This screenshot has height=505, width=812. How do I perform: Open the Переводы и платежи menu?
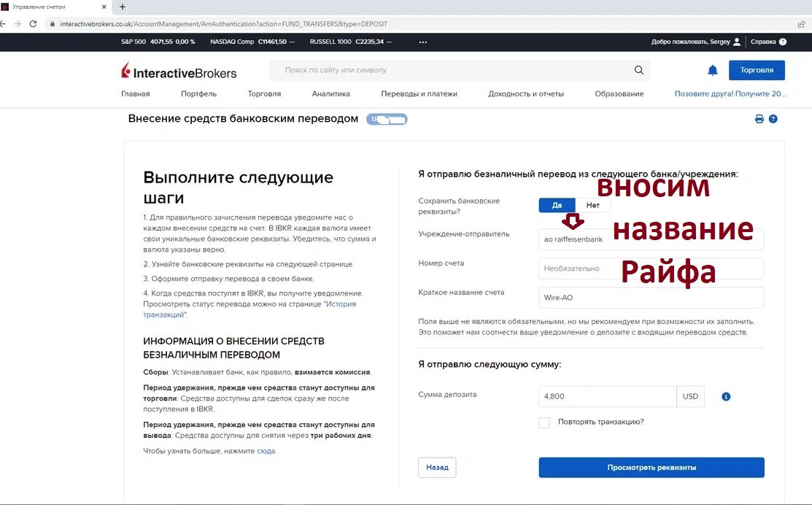point(419,93)
